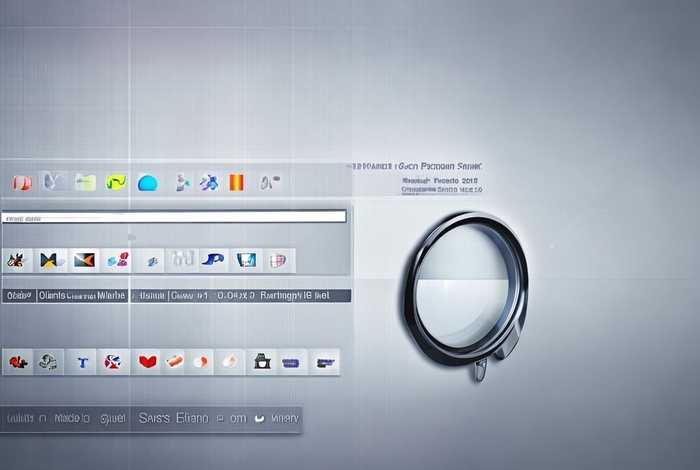Image resolution: width=700 pixels, height=470 pixels.
Task: Open the pink grid icon
Action: pyautogui.click(x=278, y=261)
